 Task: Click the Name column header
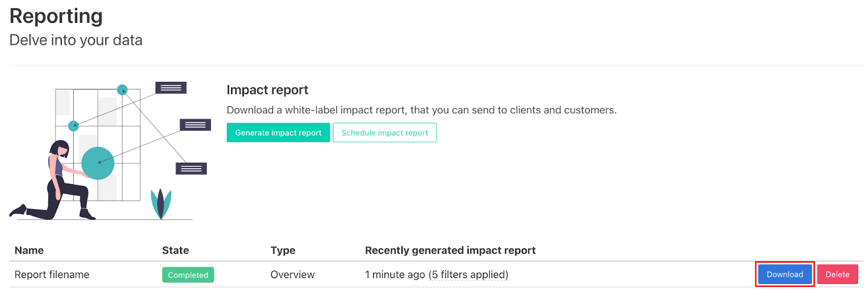[x=29, y=250]
